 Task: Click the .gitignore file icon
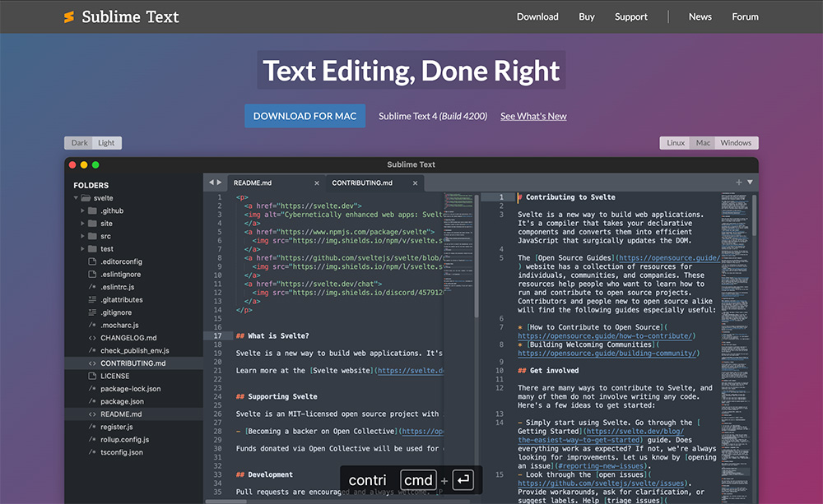(x=92, y=312)
